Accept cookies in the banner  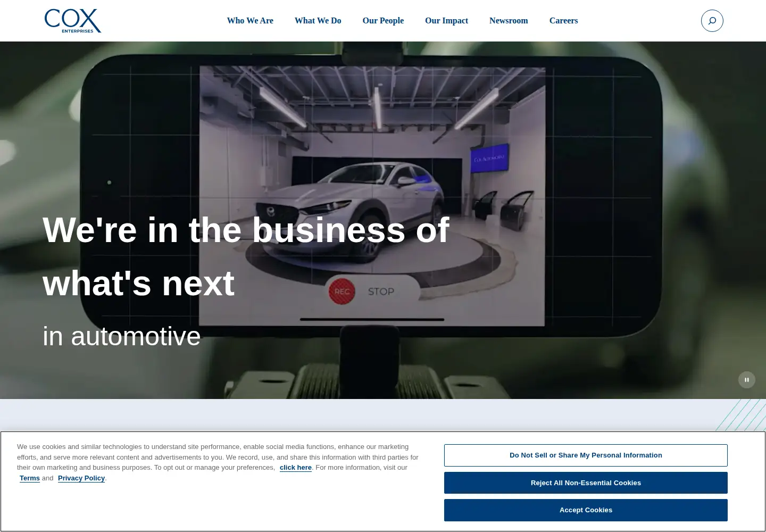click(x=586, y=510)
